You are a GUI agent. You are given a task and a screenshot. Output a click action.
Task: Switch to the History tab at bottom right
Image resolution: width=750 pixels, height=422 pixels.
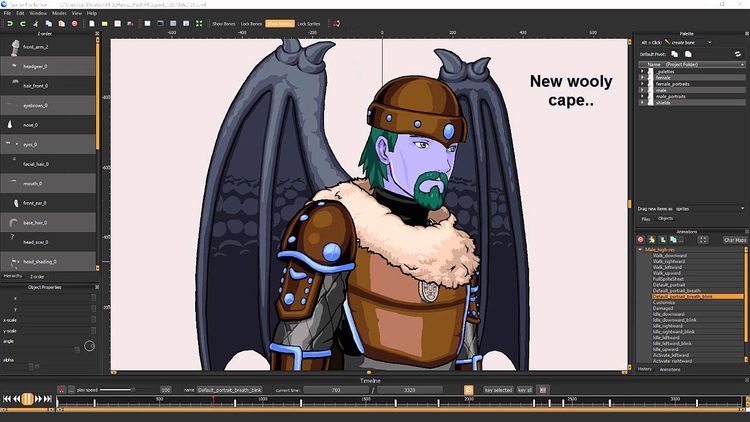645,369
